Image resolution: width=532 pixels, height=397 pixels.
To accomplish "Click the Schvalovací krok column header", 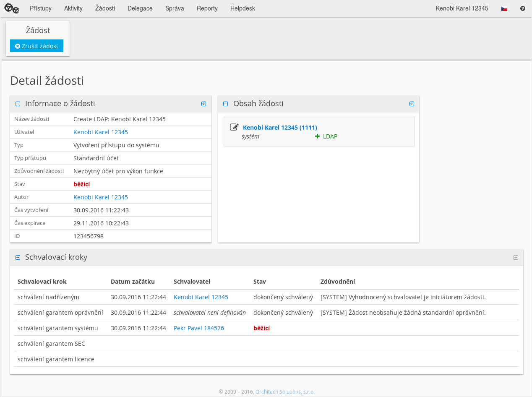I will (42, 282).
